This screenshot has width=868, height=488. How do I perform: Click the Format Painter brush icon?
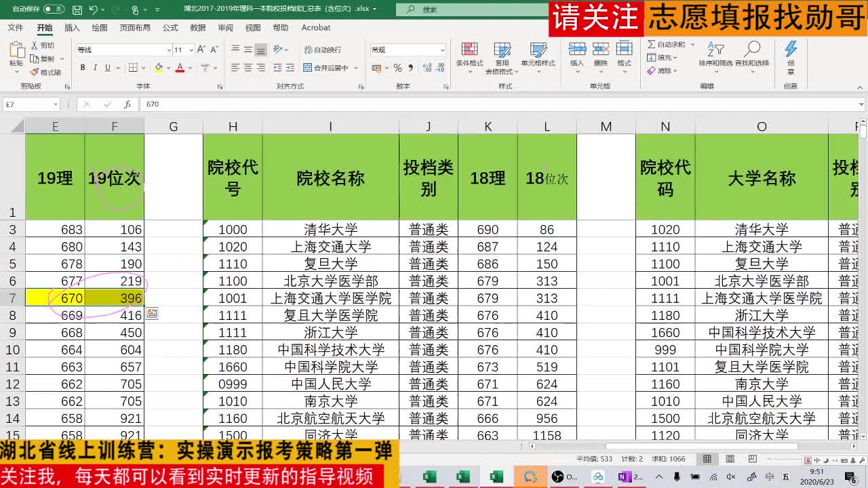click(35, 72)
